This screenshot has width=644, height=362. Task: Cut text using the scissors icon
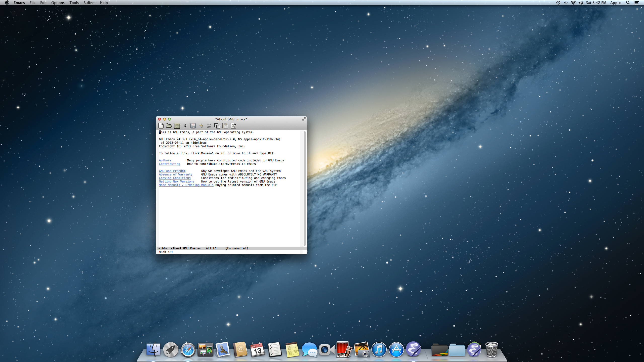pyautogui.click(x=209, y=126)
